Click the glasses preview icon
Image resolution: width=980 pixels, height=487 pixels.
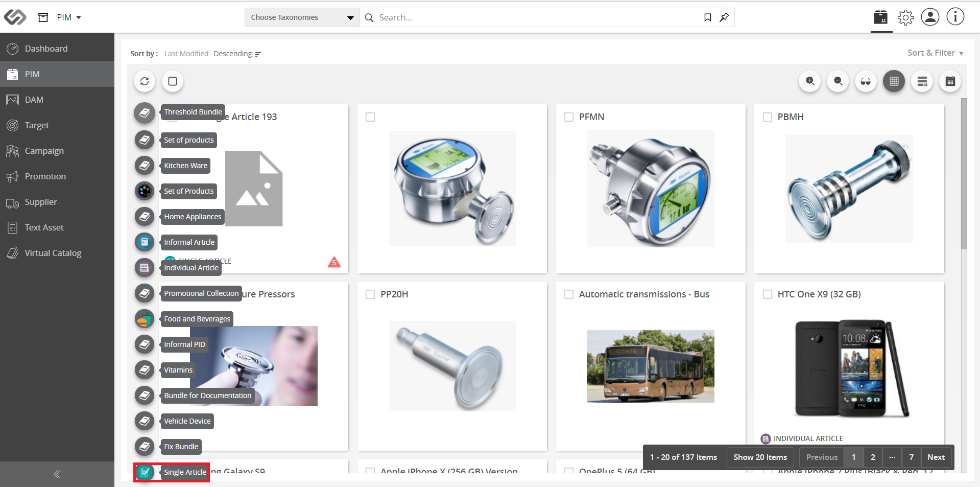[x=866, y=81]
